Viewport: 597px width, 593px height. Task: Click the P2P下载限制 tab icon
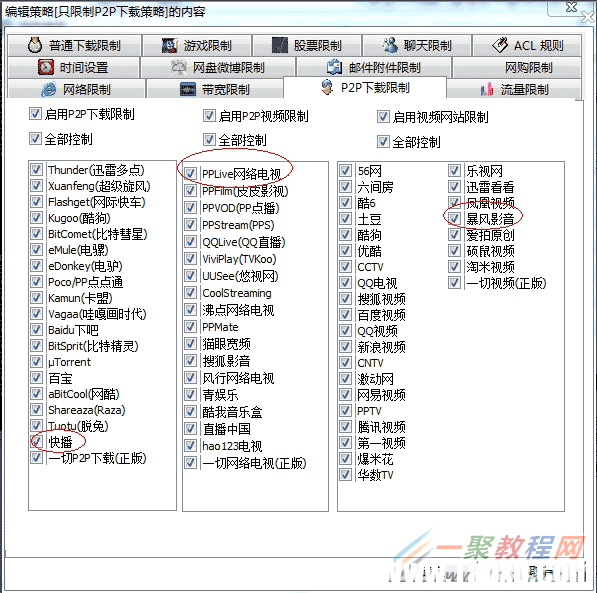[327, 87]
